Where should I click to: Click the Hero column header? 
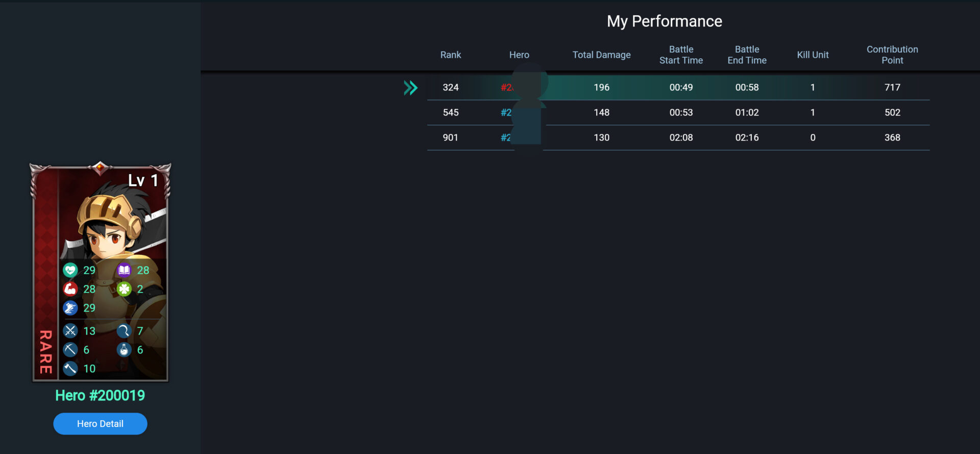click(519, 55)
